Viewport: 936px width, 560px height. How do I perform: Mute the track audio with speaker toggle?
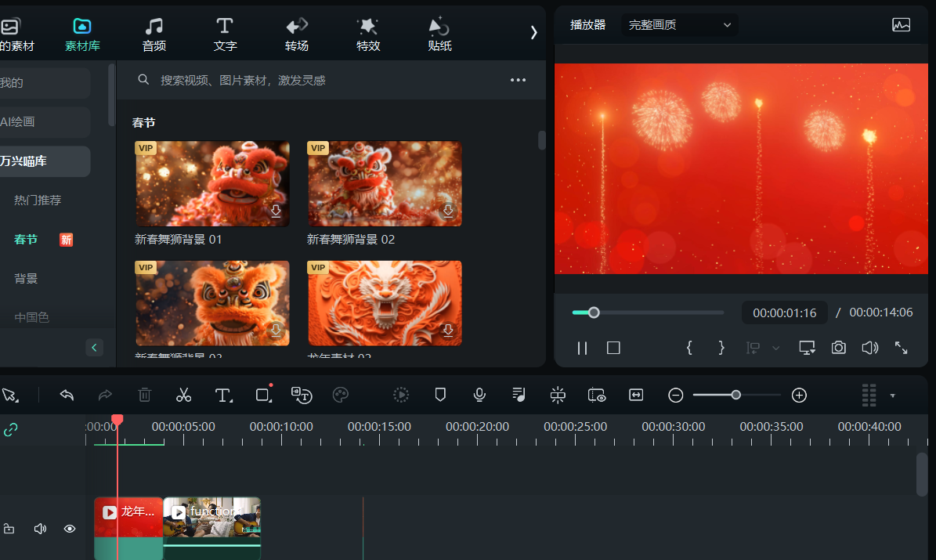coord(40,529)
